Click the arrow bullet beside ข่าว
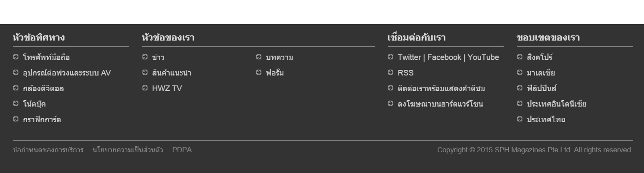This screenshot has height=173, width=644. tap(145, 57)
